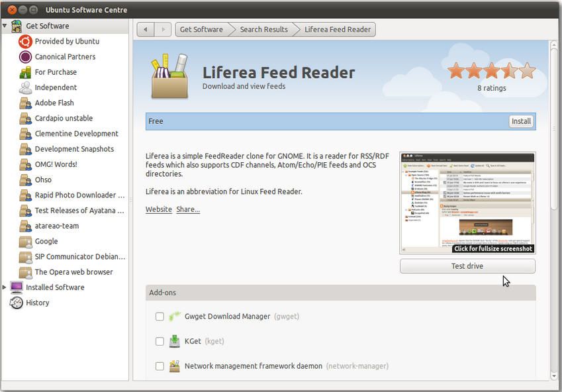Screen dimensions: 562x392
Task: Tick the KGet add-on checkbox
Action: click(x=160, y=342)
